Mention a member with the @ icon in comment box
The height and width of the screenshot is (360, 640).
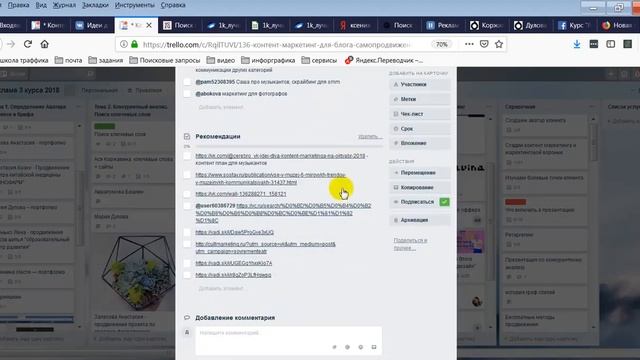pyautogui.click(x=347, y=347)
